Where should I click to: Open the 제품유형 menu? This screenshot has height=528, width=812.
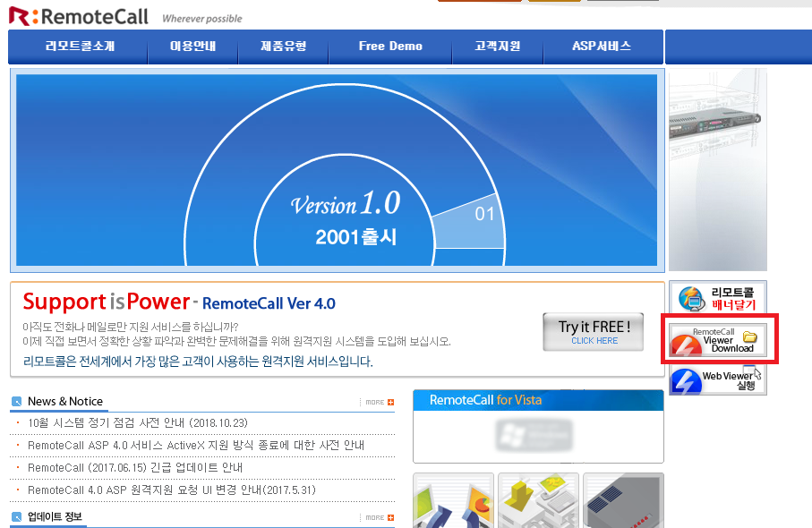click(x=283, y=46)
